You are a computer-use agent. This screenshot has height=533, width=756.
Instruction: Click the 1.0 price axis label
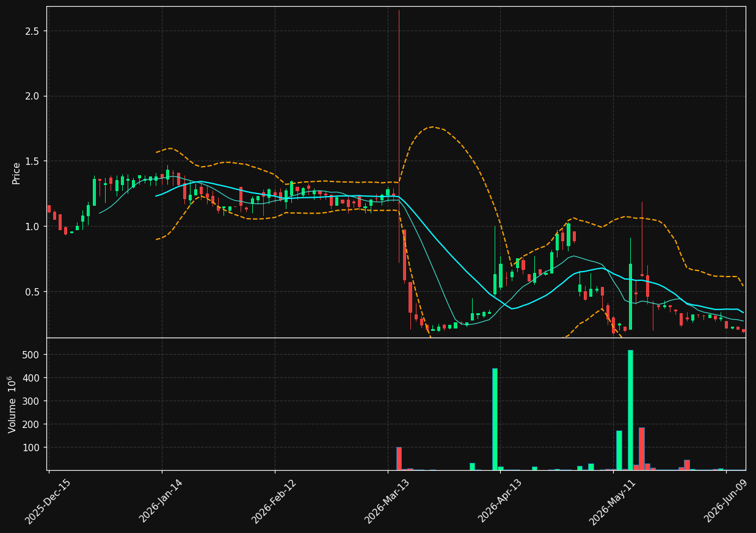click(x=32, y=227)
